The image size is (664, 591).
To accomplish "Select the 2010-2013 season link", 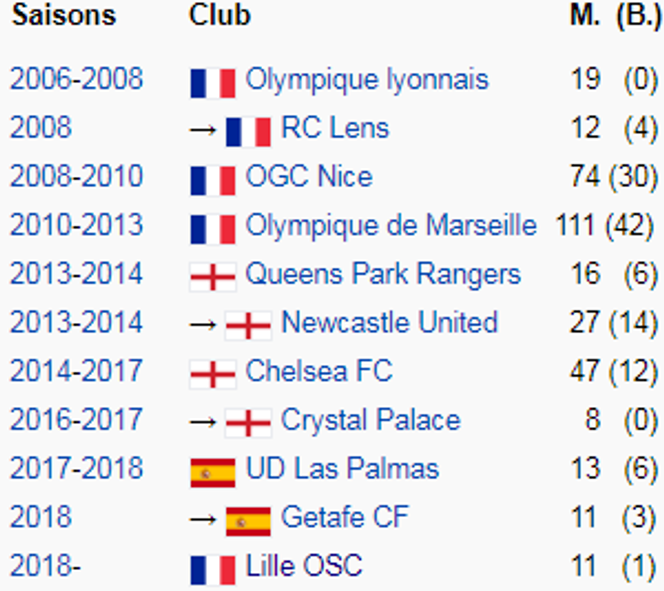I will [x=77, y=225].
